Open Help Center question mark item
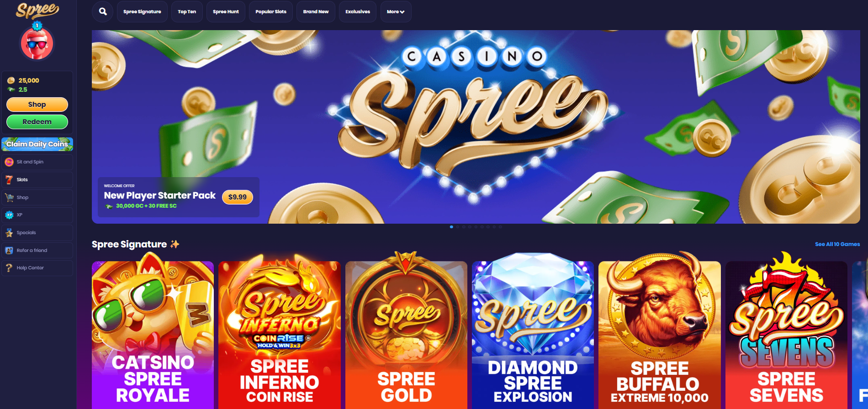 pos(37,268)
